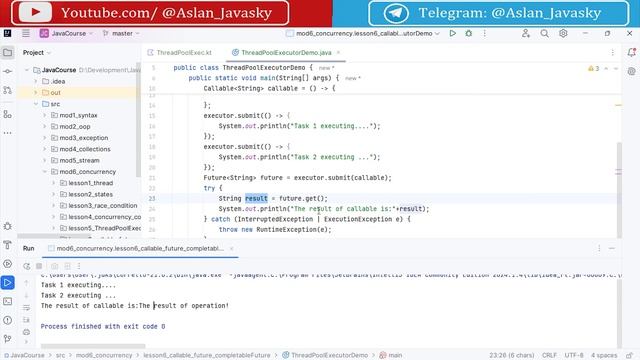The width and height of the screenshot is (640, 360).
Task: Open the Commit tool window
Action: point(7,71)
